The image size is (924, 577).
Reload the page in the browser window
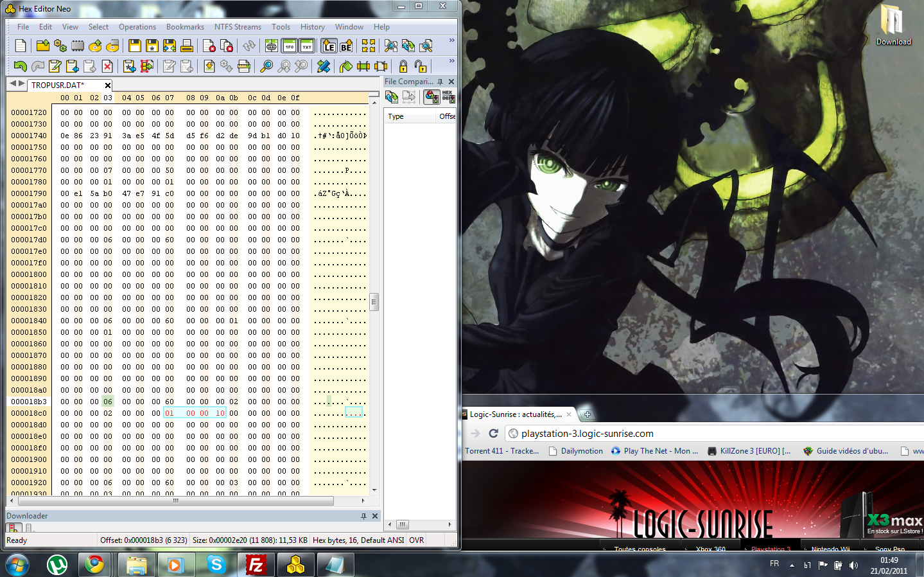click(x=493, y=434)
